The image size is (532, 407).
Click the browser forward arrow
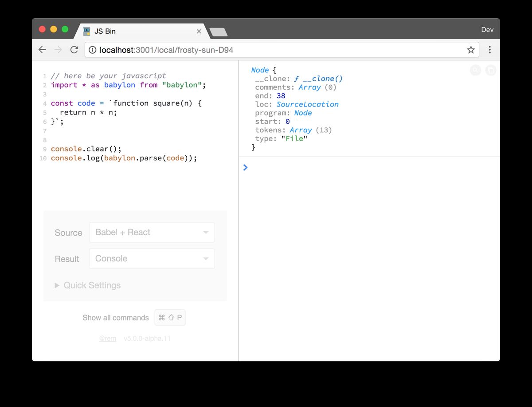[x=58, y=50]
